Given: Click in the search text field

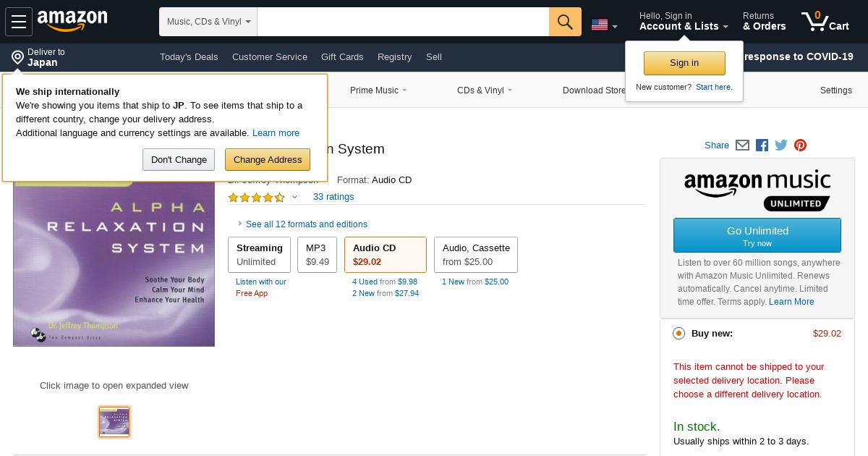Looking at the screenshot, I should pos(403,22).
